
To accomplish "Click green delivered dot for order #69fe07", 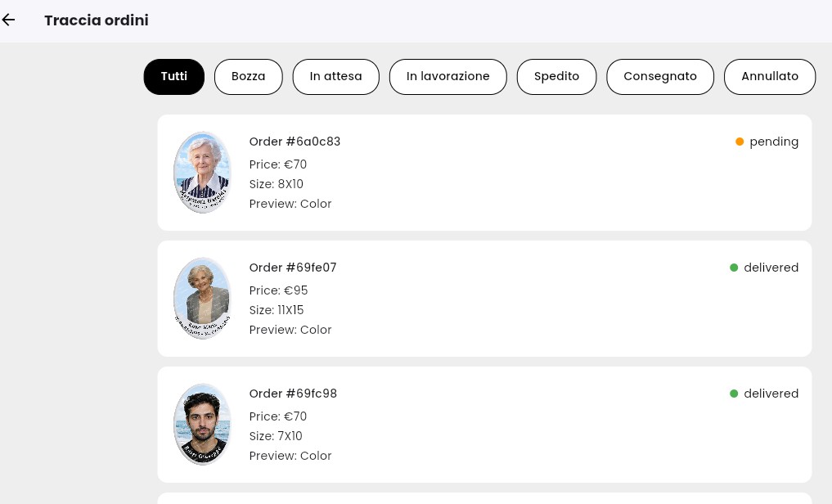I will (734, 268).
